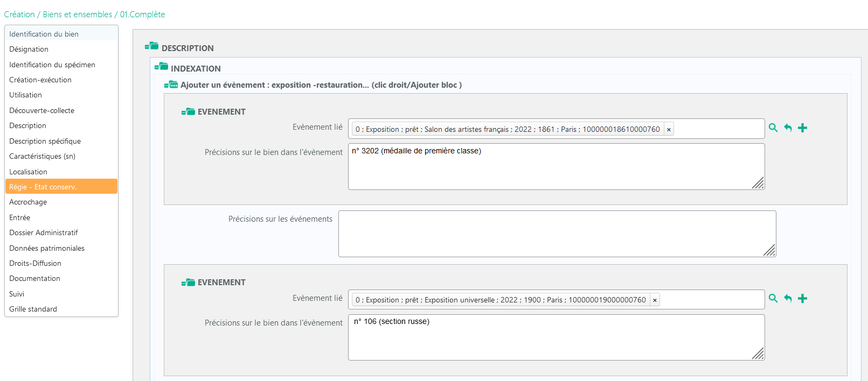
Task: Click search icon for Salon des artistes event
Action: click(773, 128)
